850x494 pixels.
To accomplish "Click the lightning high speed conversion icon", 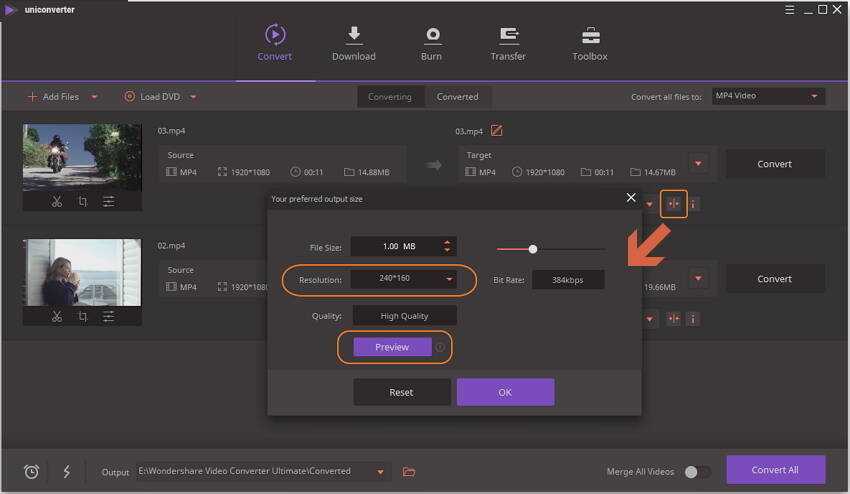I will point(66,472).
